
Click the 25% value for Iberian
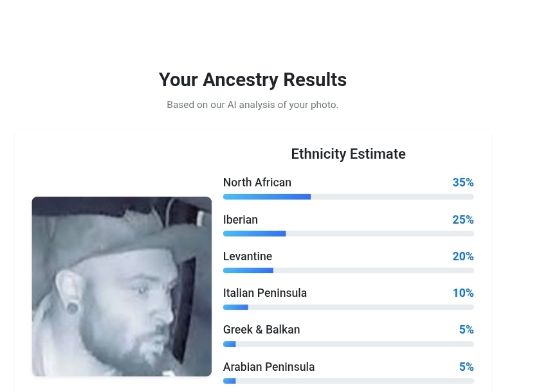point(463,220)
